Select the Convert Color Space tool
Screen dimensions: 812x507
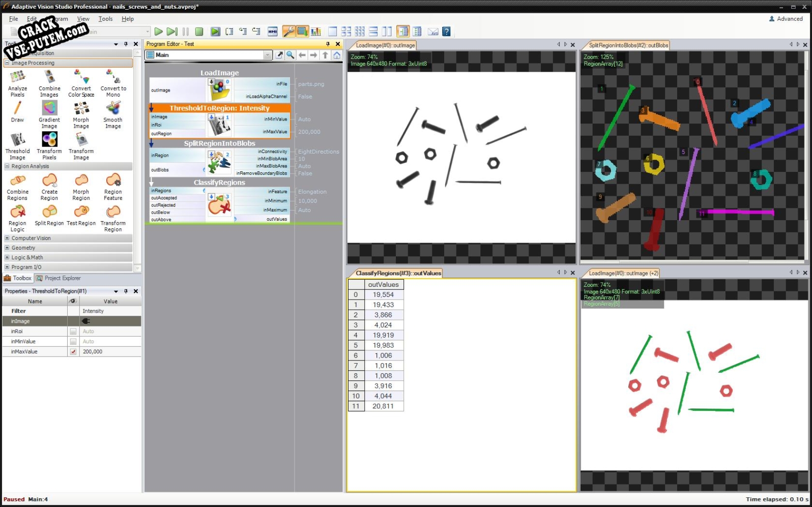(81, 84)
